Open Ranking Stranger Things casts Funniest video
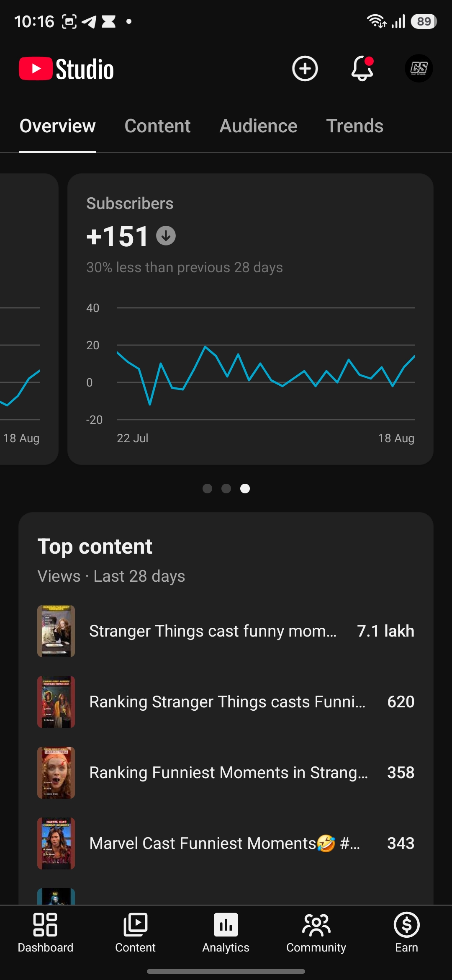 pos(226,702)
